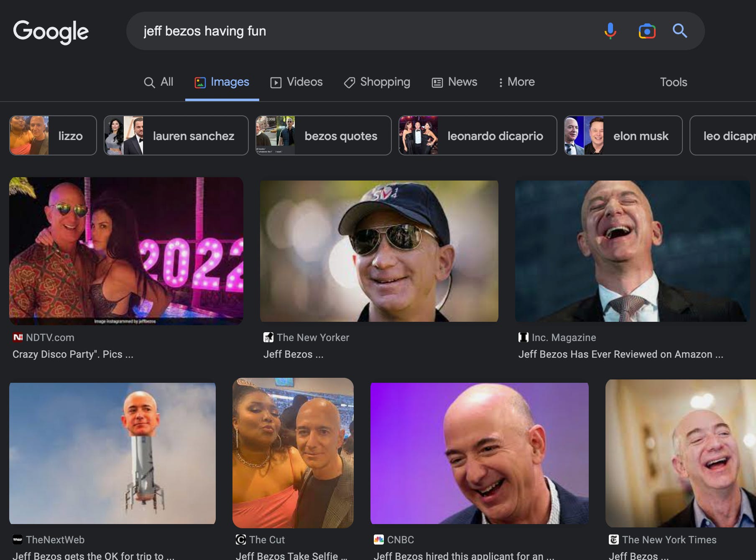Open the Videos tab
This screenshot has height=560, width=756.
coord(296,82)
